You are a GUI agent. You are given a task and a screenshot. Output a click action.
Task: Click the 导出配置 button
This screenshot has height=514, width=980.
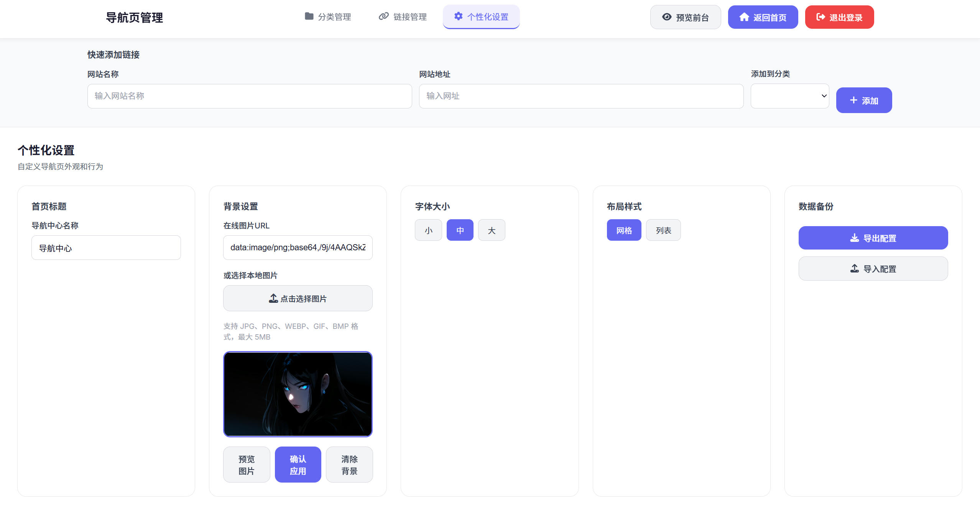click(873, 238)
